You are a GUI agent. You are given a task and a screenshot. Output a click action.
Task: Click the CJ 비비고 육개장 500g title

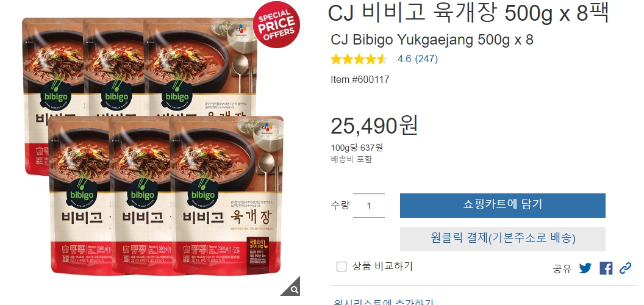coord(468,13)
